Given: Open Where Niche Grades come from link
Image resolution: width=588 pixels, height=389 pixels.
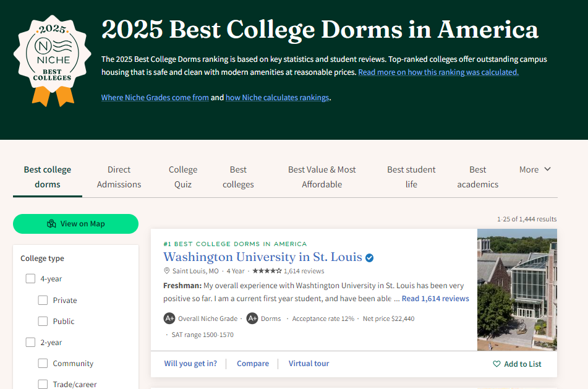Looking at the screenshot, I should pyautogui.click(x=155, y=98).
